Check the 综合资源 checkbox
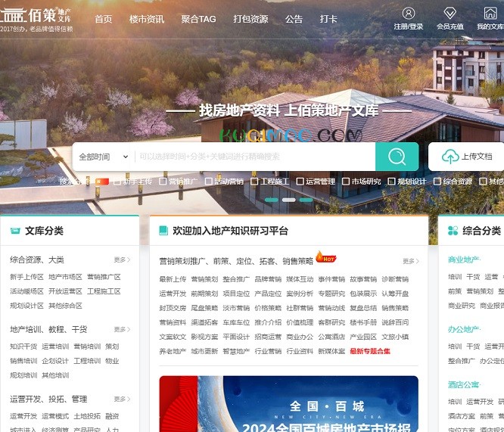The width and height of the screenshot is (504, 432). pyautogui.click(x=437, y=182)
